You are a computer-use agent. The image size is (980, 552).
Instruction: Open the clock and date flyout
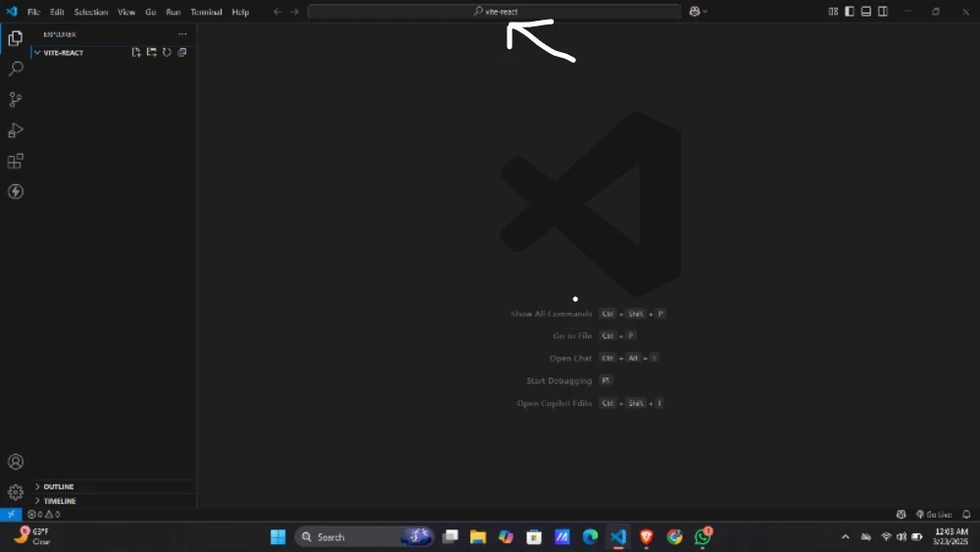pos(951,536)
